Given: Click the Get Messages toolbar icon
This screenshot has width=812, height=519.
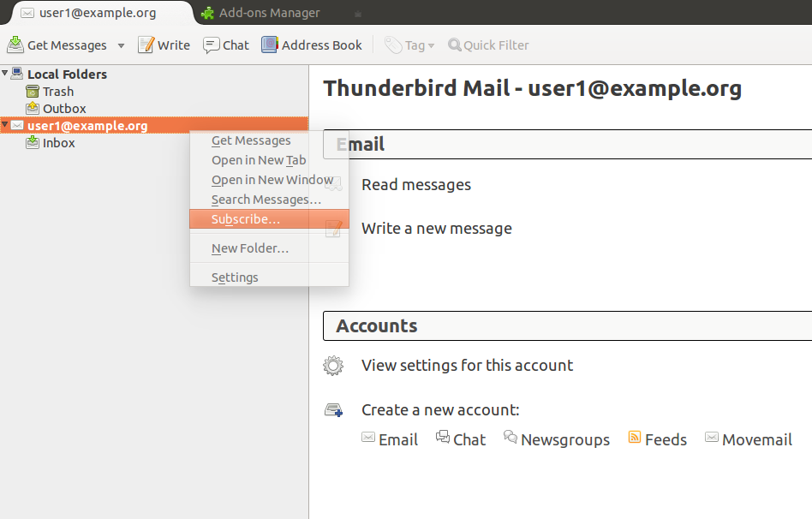Looking at the screenshot, I should (15, 45).
